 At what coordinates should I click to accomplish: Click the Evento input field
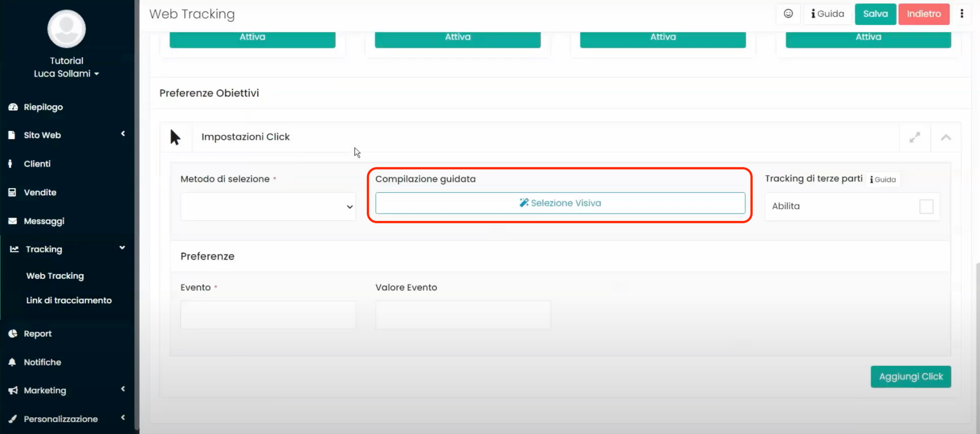click(x=268, y=315)
